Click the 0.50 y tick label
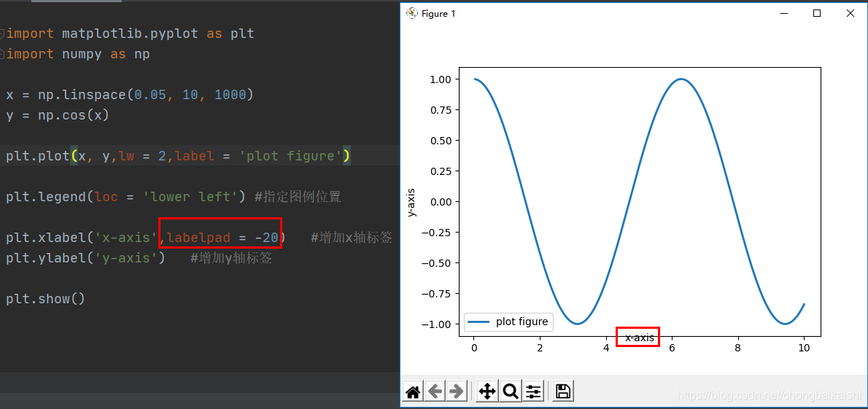 pyautogui.click(x=441, y=141)
